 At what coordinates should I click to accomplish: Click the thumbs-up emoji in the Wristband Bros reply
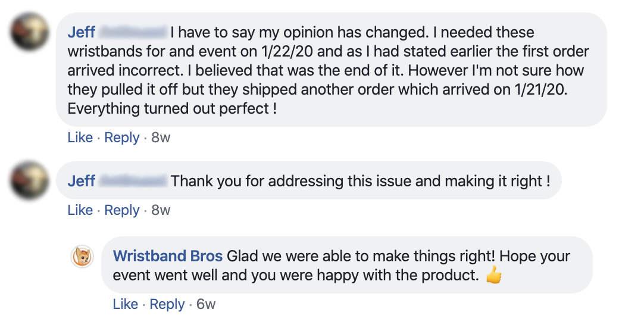click(493, 276)
